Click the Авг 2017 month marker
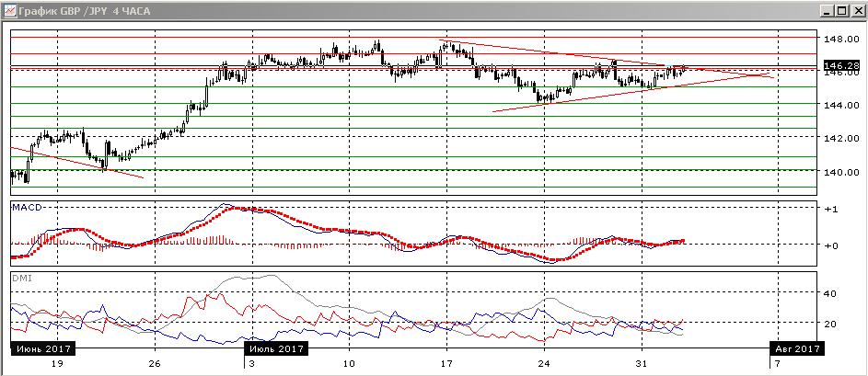Image resolution: width=868 pixels, height=376 pixels. coord(797,349)
